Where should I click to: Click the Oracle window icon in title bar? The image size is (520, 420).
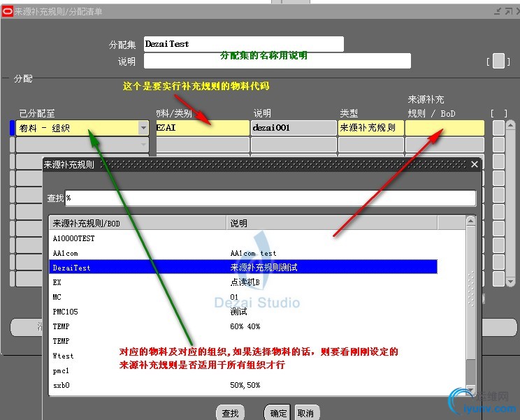click(x=7, y=12)
